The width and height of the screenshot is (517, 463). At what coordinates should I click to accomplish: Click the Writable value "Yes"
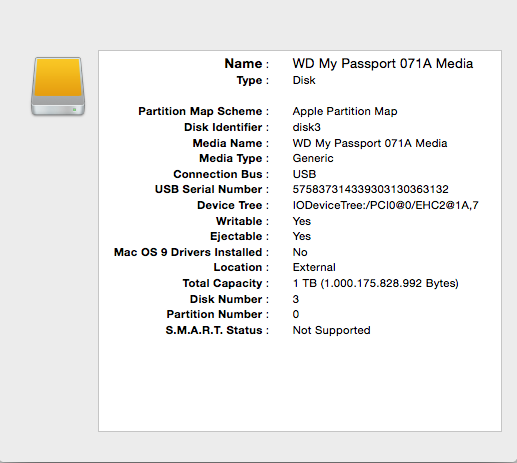[x=301, y=221]
